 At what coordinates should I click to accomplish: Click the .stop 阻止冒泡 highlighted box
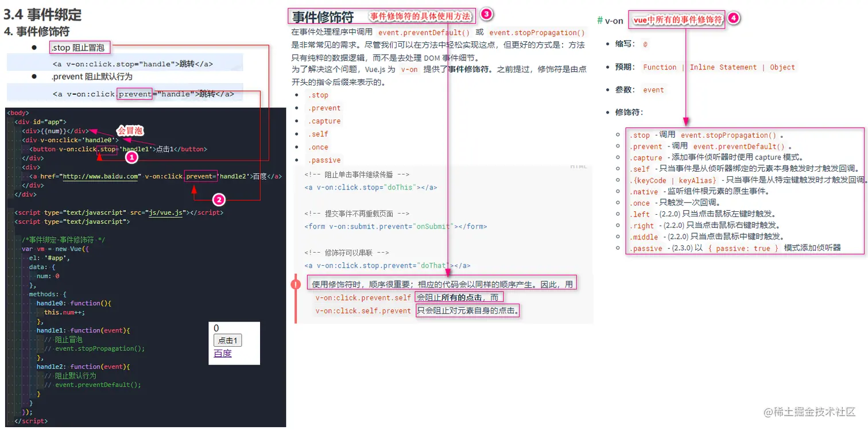click(x=80, y=48)
